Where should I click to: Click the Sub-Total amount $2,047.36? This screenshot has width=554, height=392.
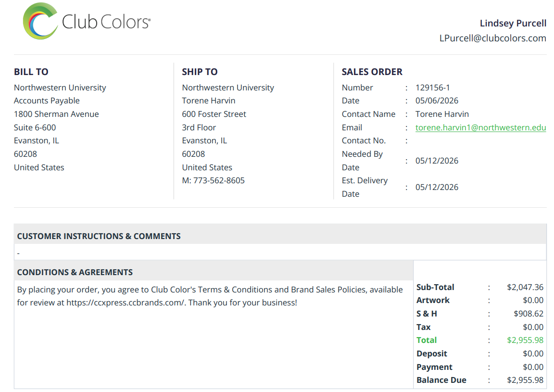(525, 287)
